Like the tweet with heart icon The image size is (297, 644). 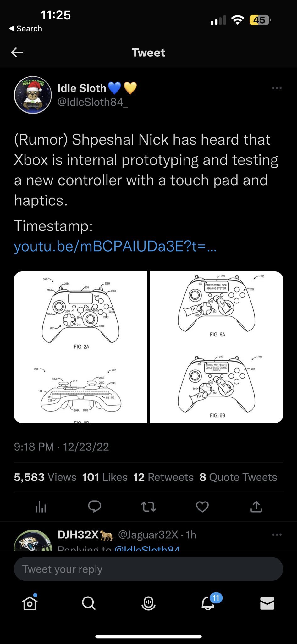(x=202, y=507)
